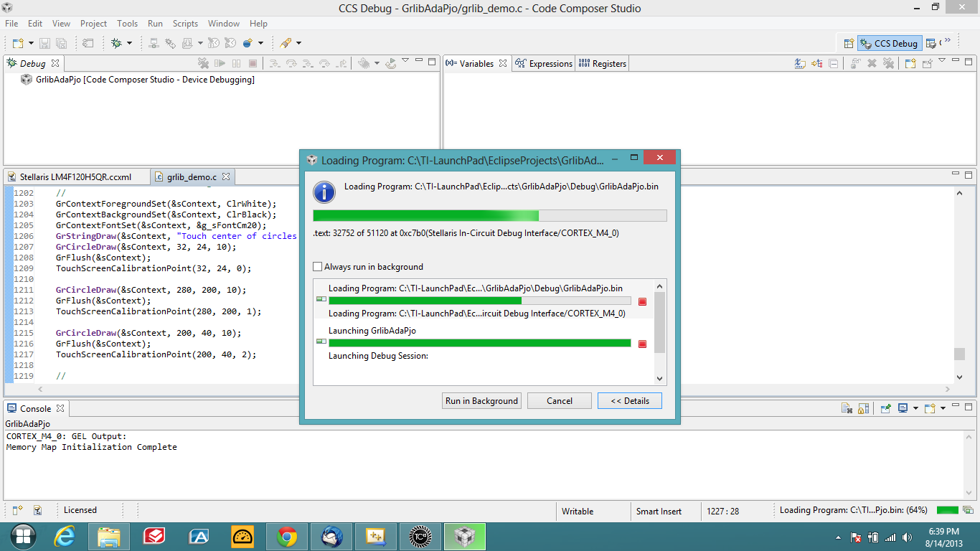Open dropdown arrow beside blue sphere icon

260,43
